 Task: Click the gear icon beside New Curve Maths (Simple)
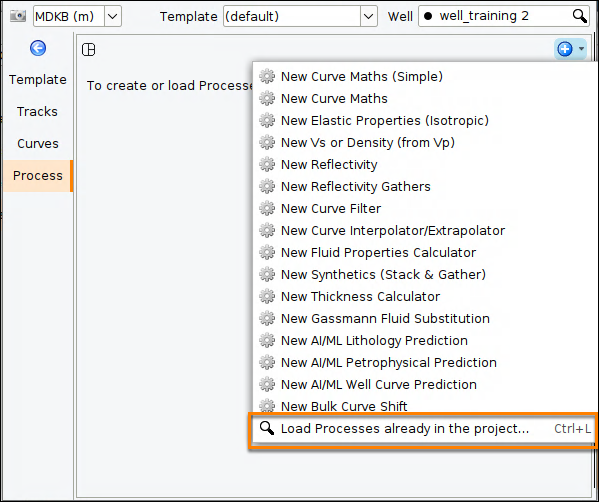click(267, 76)
